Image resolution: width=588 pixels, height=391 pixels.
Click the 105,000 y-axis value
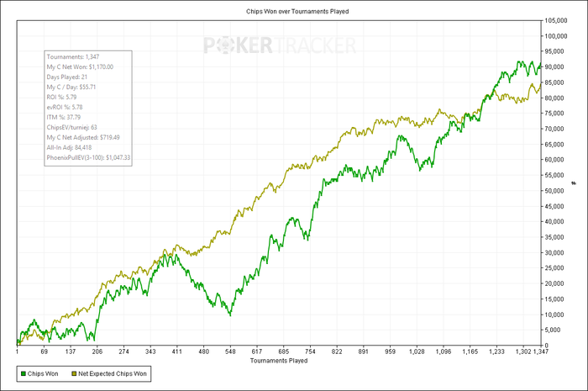556,21
